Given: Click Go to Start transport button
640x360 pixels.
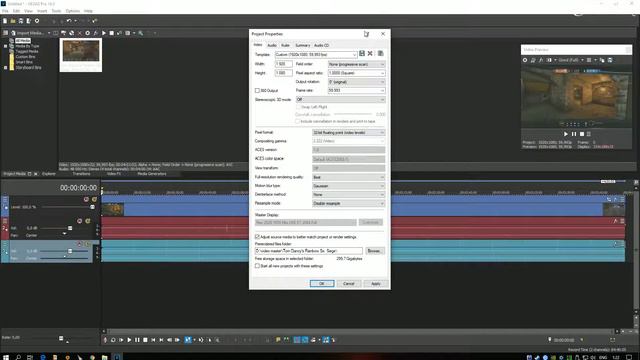Looking at the screenshot, I should click(153, 340).
